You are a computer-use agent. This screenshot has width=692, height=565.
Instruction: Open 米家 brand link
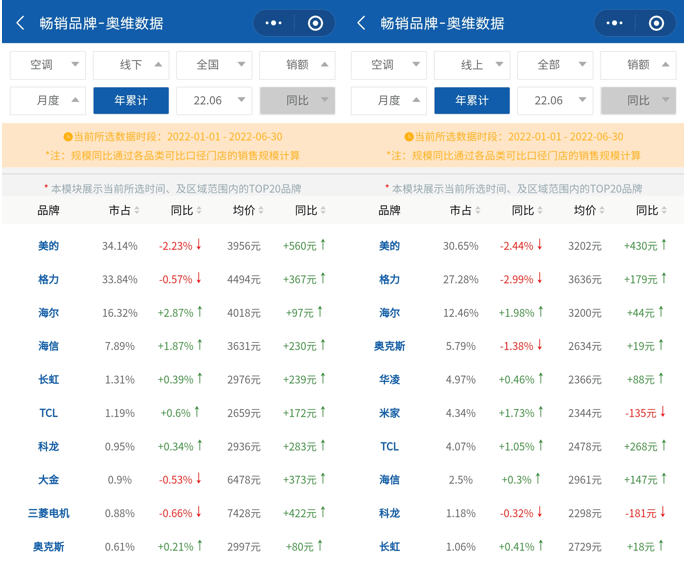click(x=389, y=413)
